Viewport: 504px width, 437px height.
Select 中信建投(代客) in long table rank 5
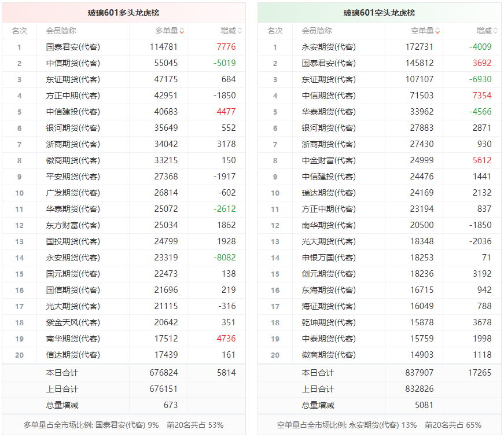click(73, 112)
